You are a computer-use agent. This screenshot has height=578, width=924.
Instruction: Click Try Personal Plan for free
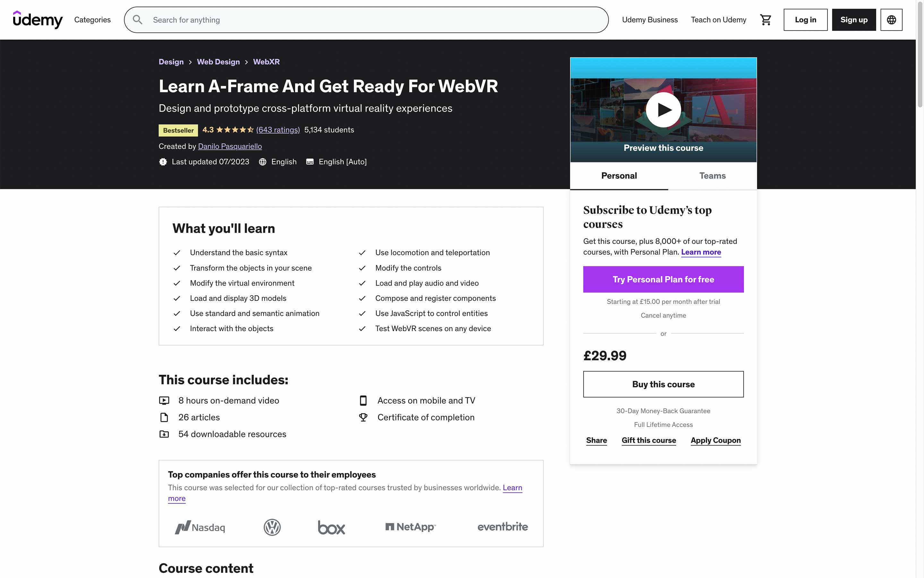pos(663,279)
